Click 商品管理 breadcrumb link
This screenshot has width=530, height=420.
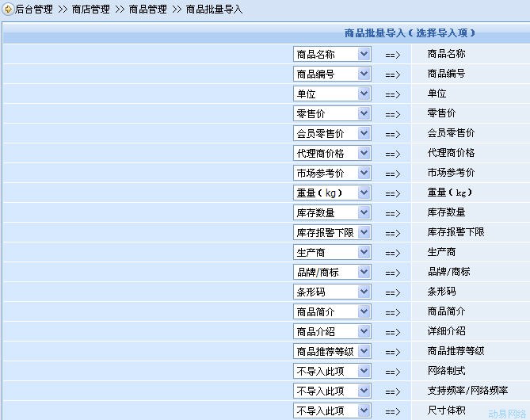pyautogui.click(x=147, y=10)
